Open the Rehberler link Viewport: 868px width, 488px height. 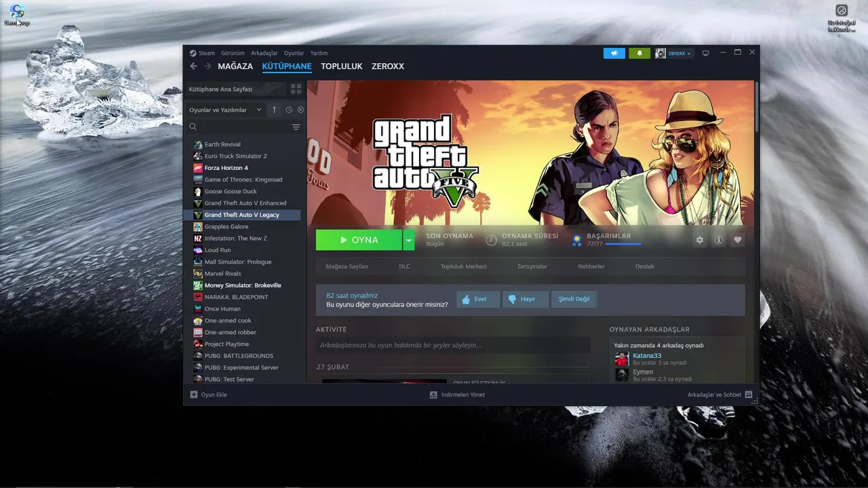tap(591, 266)
